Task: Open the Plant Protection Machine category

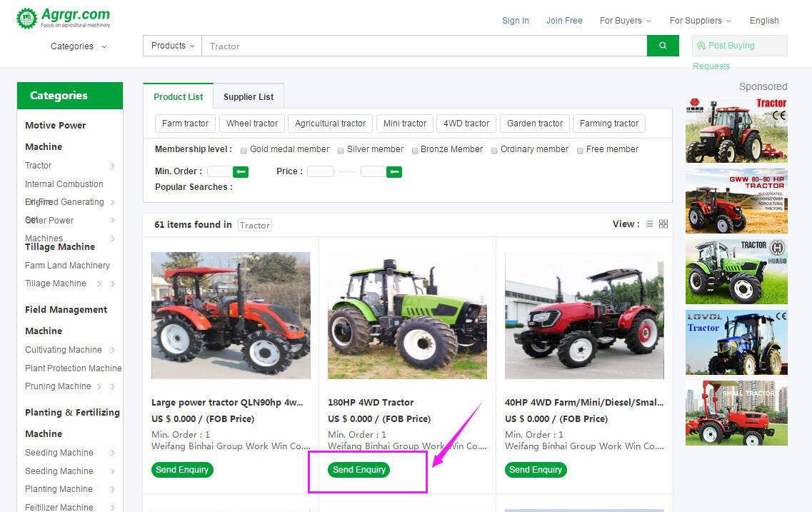Action: pos(74,368)
